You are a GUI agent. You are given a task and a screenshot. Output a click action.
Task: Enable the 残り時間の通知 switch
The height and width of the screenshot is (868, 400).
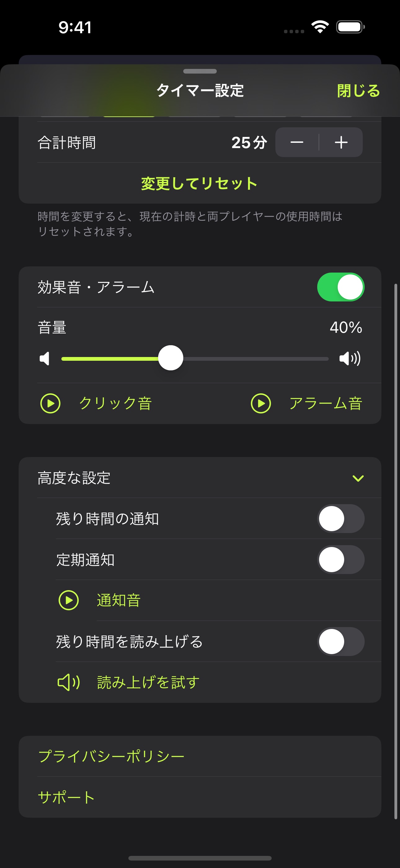point(341,518)
